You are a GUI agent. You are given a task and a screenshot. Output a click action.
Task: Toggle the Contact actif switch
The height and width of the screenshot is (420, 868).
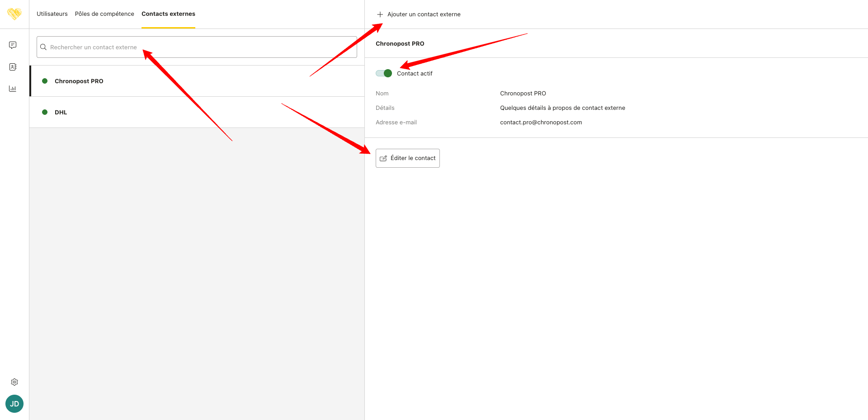pos(384,73)
